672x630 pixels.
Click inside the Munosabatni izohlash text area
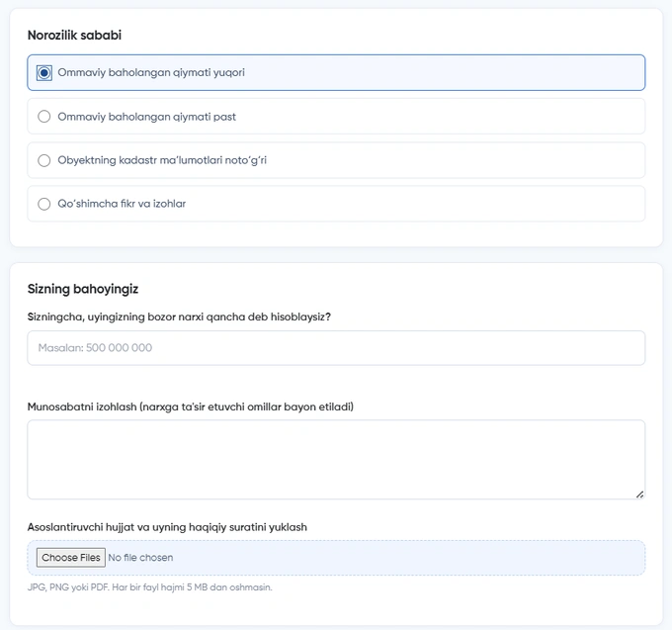point(336,459)
